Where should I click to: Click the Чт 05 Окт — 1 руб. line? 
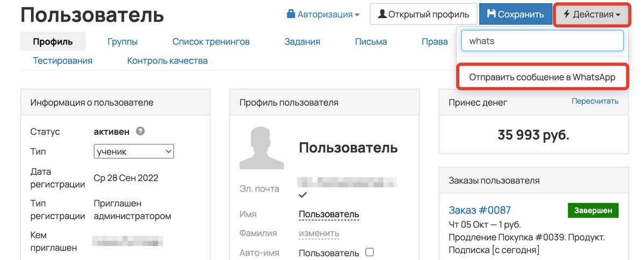[x=484, y=225]
